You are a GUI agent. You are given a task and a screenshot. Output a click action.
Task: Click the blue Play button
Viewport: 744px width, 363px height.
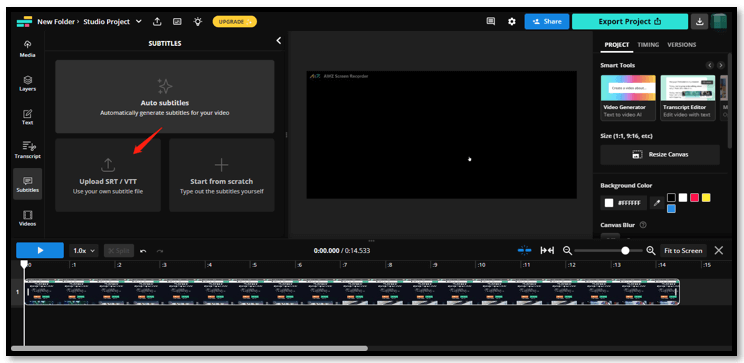point(40,251)
